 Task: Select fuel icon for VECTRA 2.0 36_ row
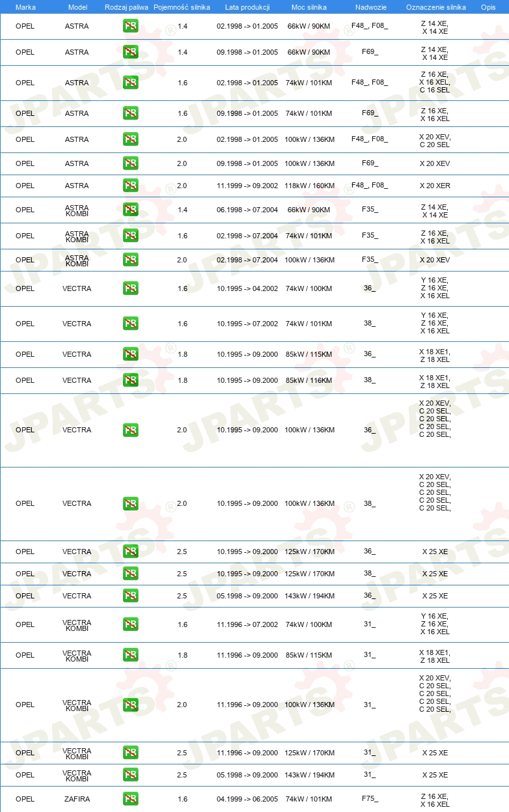(130, 430)
